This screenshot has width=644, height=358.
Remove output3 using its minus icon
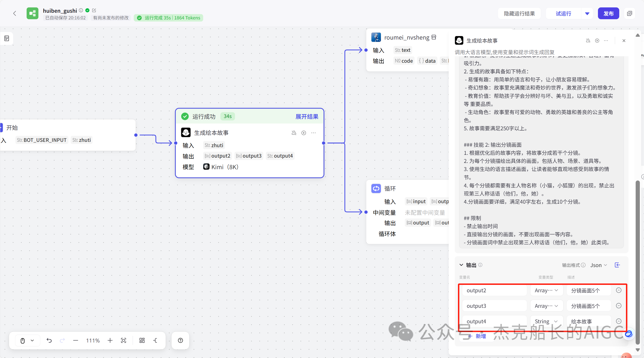tap(619, 306)
